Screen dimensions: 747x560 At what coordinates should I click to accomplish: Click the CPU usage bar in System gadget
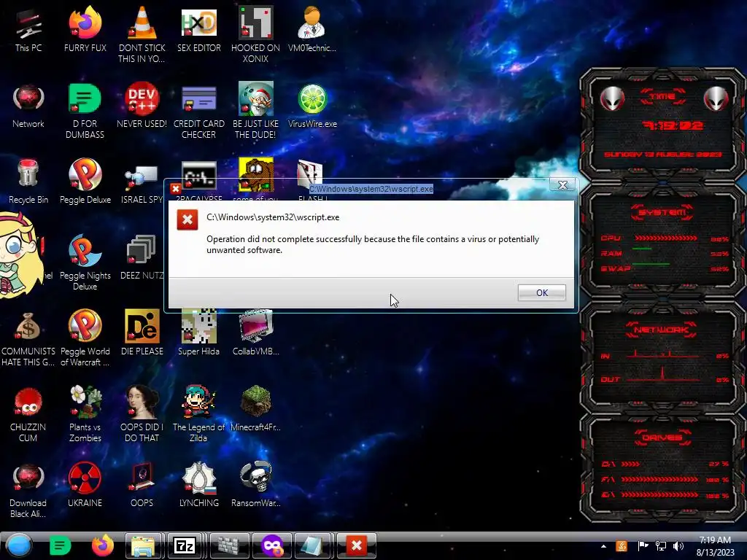665,238
